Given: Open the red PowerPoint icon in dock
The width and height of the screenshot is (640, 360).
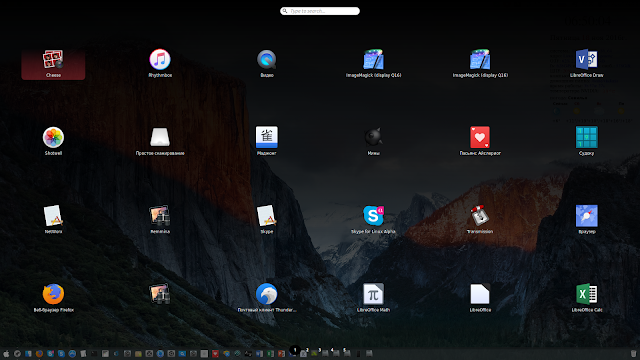Looking at the screenshot, I should pos(281,354).
